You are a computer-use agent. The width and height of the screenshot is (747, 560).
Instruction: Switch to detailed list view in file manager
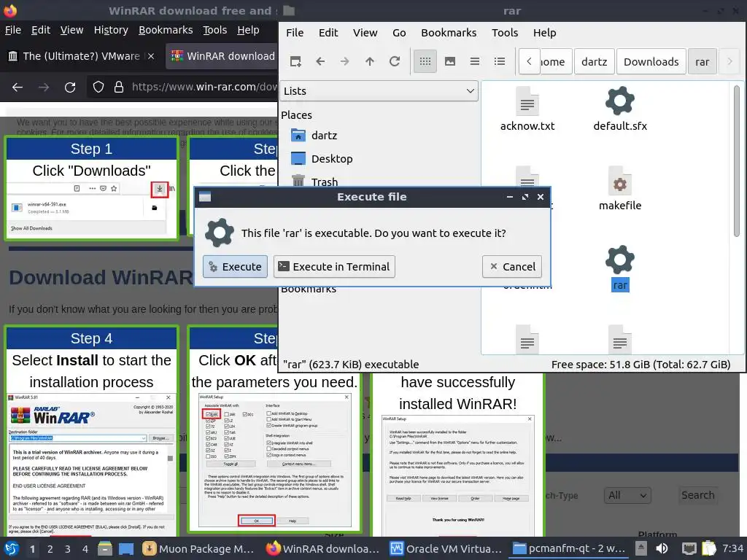coord(499,61)
